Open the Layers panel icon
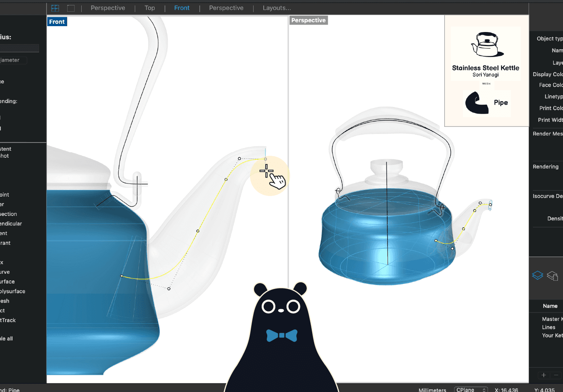The width and height of the screenshot is (563, 392). (x=538, y=276)
